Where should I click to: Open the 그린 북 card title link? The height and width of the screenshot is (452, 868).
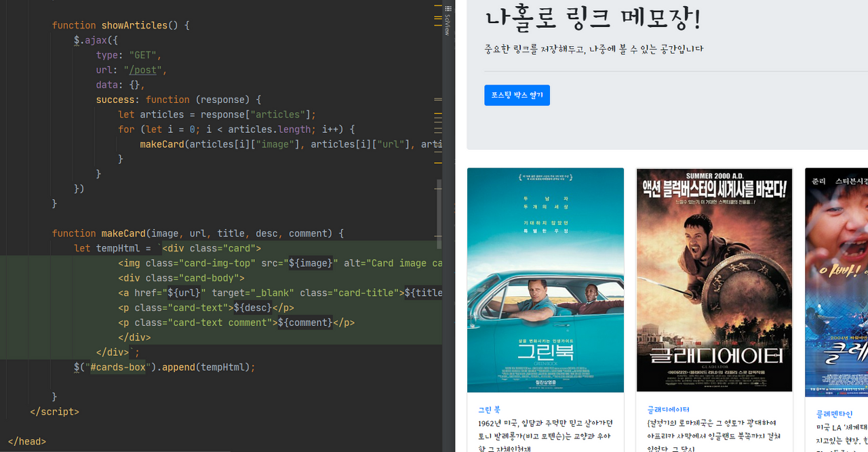pyautogui.click(x=489, y=409)
